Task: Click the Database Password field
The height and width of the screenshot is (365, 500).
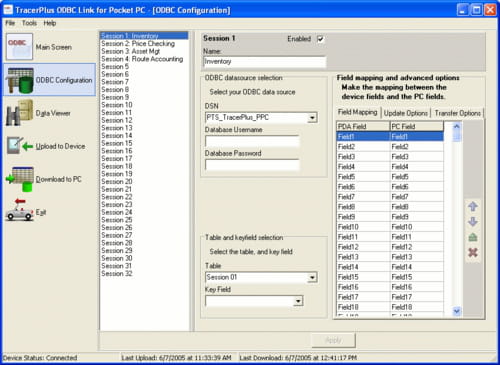Action: point(252,165)
